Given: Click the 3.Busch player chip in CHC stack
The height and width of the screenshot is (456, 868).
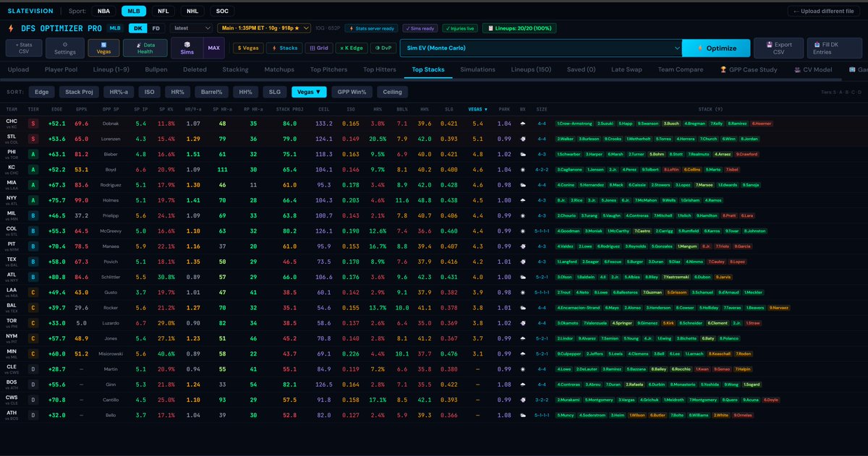Looking at the screenshot, I should [672, 124].
